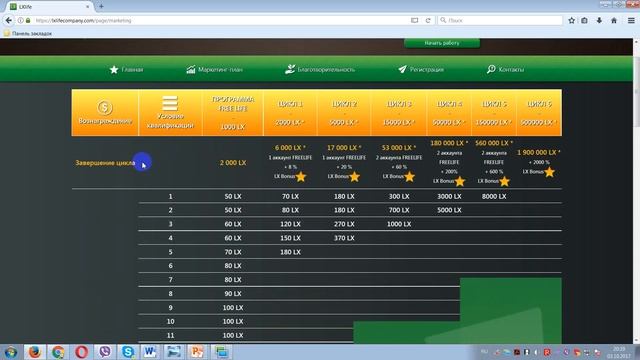Viewport: 640px width, 360px height.
Task: Click the 270 LX table cell
Action: tap(344, 224)
